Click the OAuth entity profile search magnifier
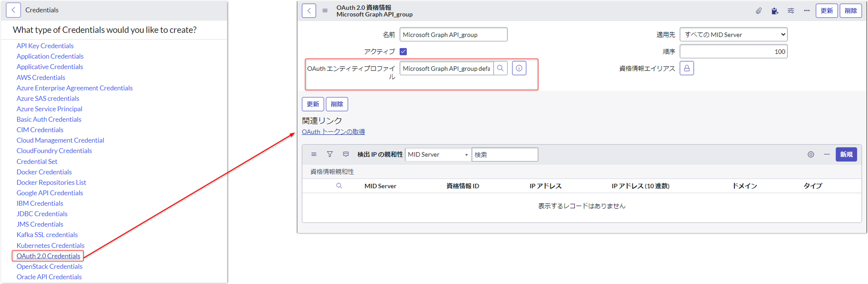Image resolution: width=868 pixels, height=284 pixels. pyautogui.click(x=500, y=68)
